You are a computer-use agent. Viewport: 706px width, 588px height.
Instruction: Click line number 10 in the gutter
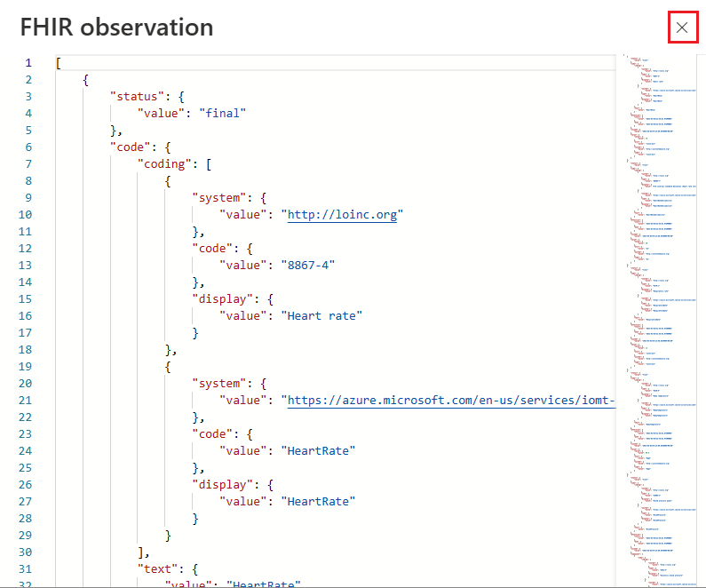point(25,215)
